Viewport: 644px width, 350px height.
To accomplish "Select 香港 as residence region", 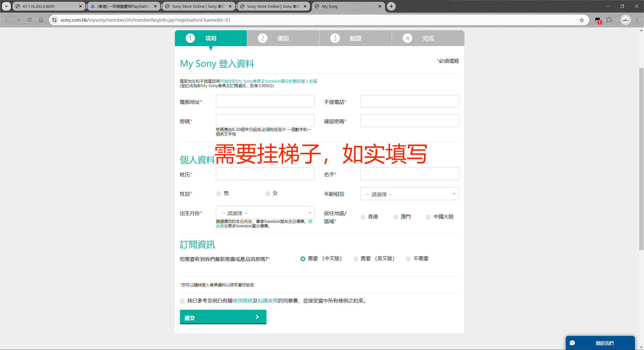I will (363, 217).
